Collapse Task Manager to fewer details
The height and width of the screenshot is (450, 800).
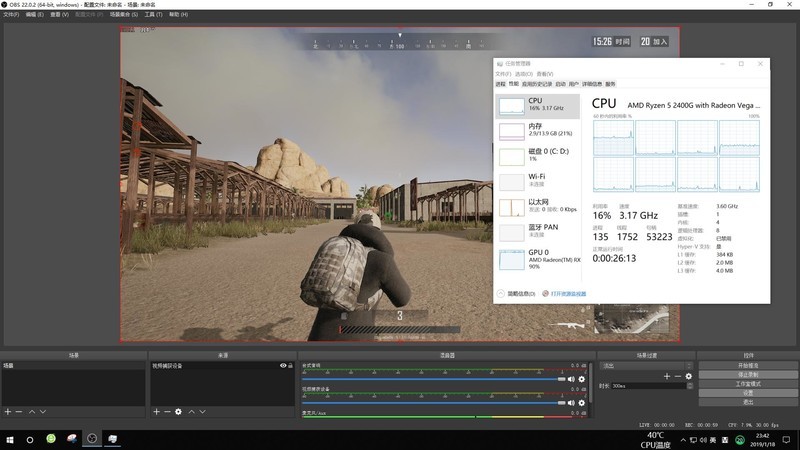[x=516, y=294]
